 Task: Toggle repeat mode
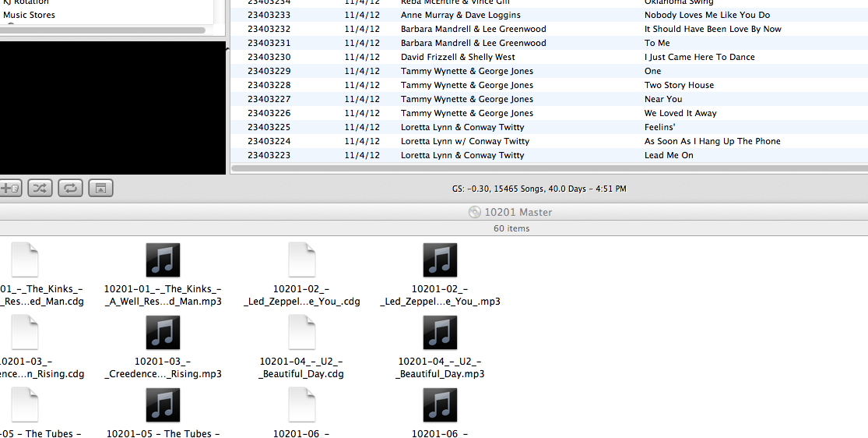pos(70,188)
